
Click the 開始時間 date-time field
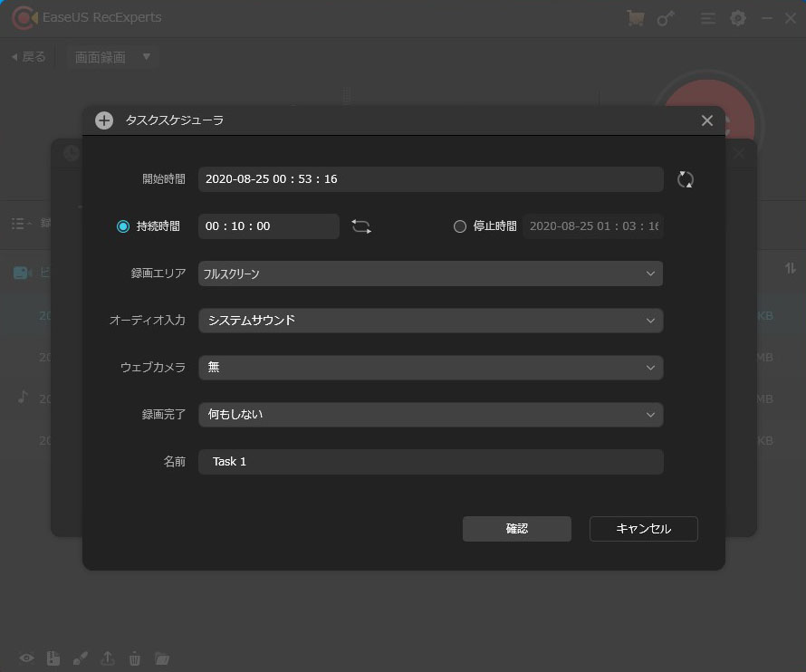[x=431, y=179]
